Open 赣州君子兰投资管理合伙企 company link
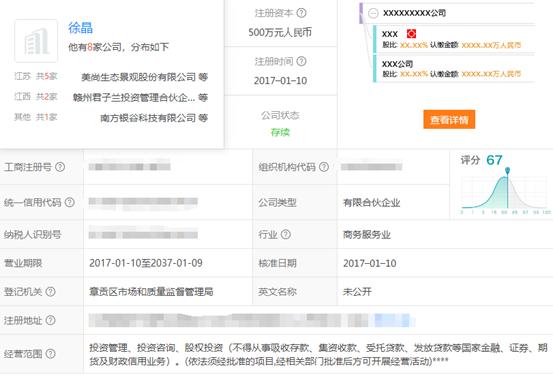 [134, 97]
